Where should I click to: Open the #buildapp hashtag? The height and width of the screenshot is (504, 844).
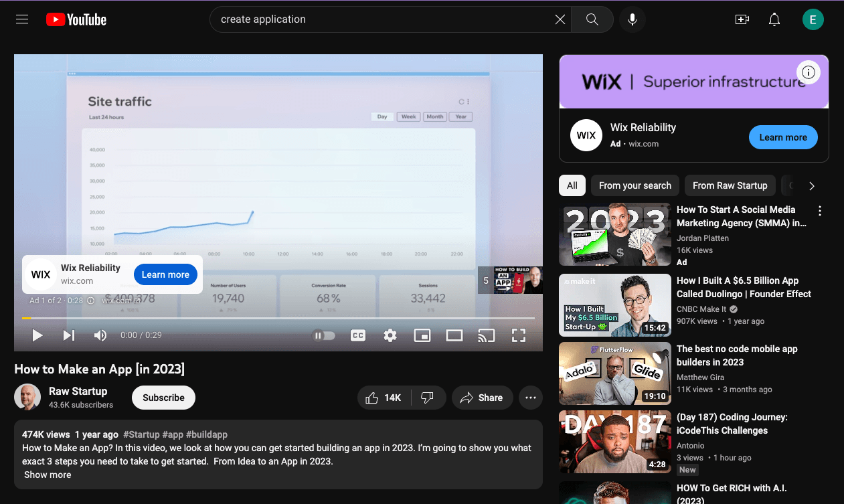click(x=207, y=434)
